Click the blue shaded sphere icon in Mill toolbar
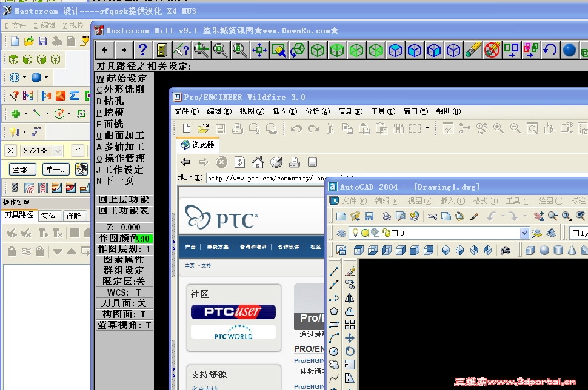This screenshot has width=588, height=390. click(x=569, y=50)
